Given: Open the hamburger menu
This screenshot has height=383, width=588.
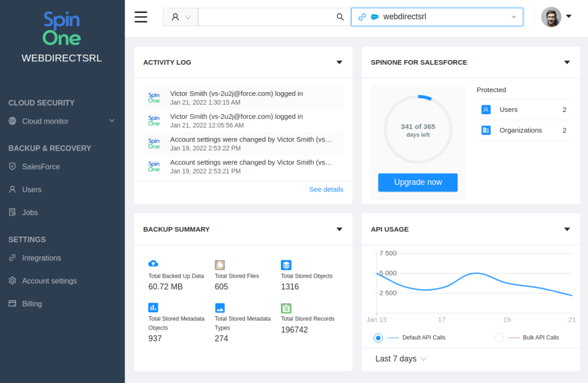Looking at the screenshot, I should click(x=140, y=17).
